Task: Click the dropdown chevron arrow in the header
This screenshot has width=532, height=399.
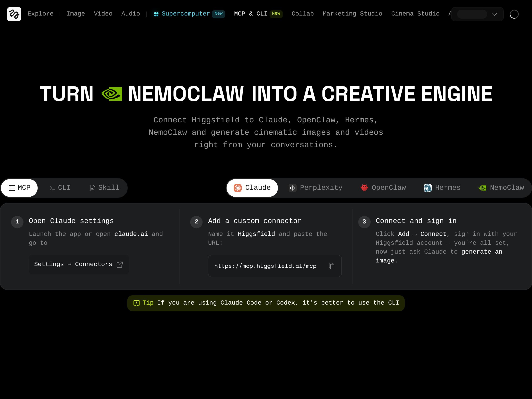Action: click(x=494, y=14)
